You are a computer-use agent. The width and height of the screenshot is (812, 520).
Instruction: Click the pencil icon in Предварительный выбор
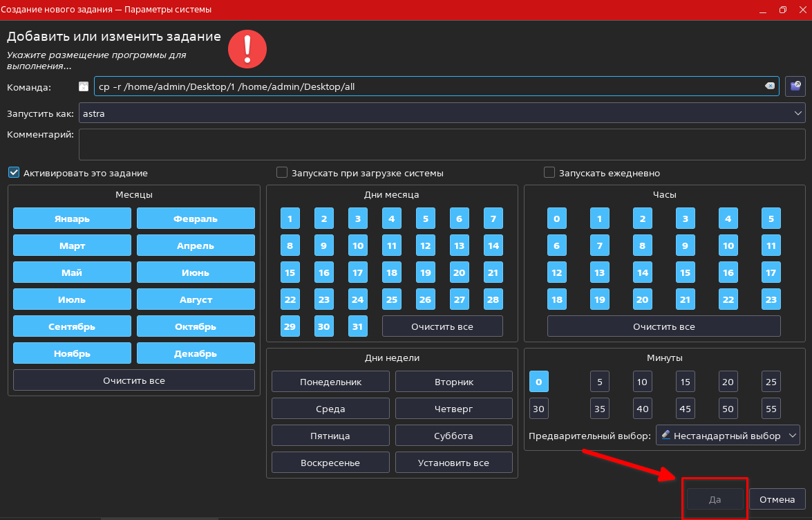pos(666,436)
